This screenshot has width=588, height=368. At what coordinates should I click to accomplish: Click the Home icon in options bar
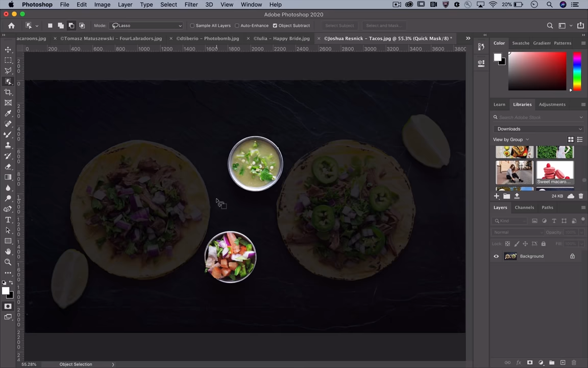[x=11, y=26]
